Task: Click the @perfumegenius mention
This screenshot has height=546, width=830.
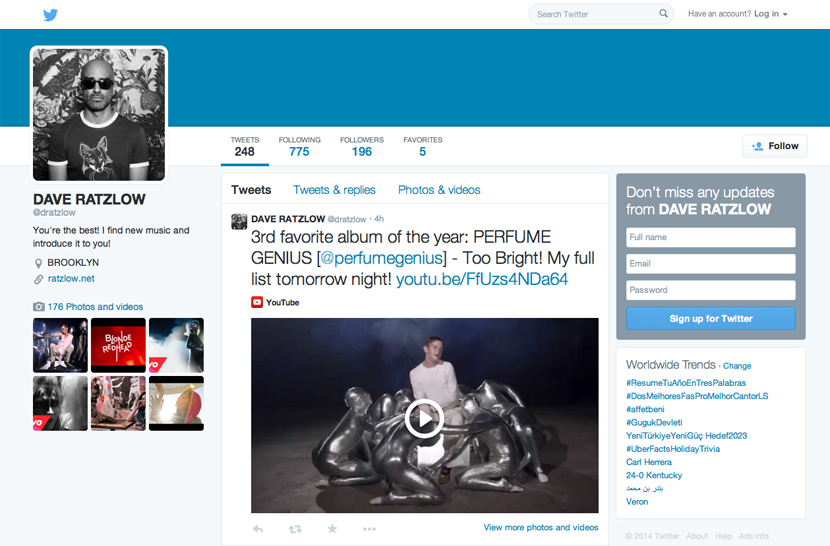Action: [382, 258]
